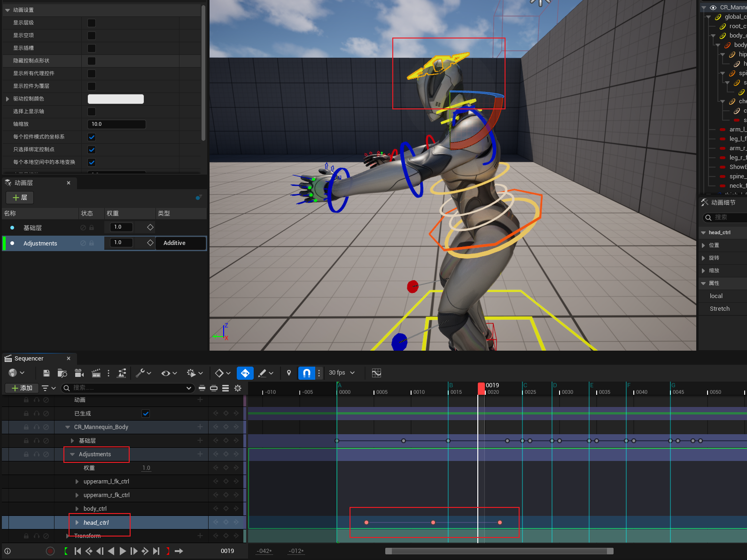
Task: Open the actions wrench dropdown
Action: coord(143,373)
